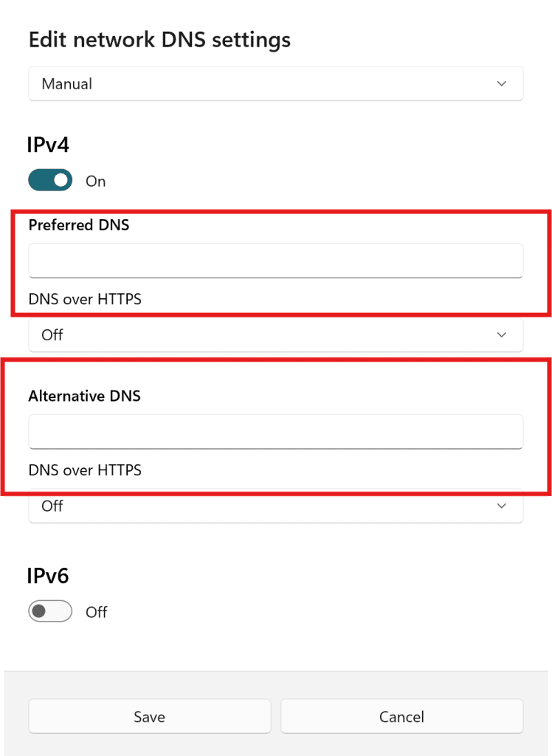The image size is (552, 756).
Task: Save the DNS settings
Action: pos(150,717)
